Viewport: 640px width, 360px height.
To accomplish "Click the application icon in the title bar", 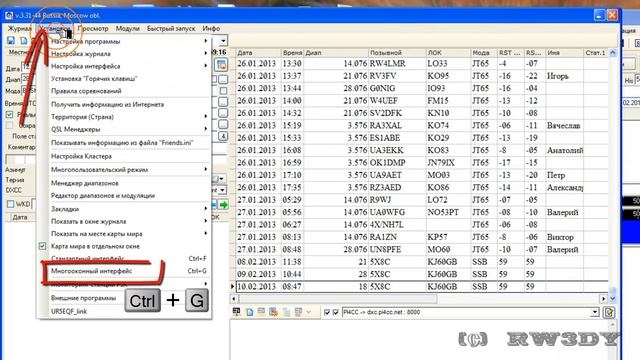I will (9, 16).
